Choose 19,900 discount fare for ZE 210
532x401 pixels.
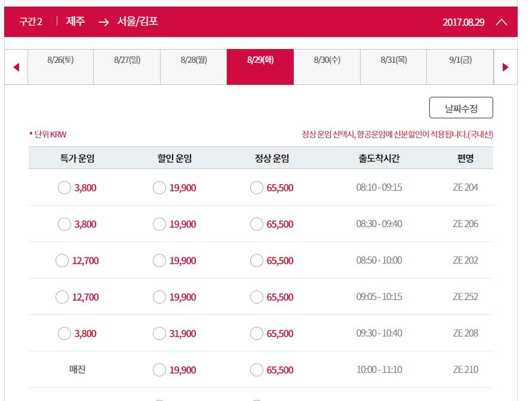[x=159, y=371]
